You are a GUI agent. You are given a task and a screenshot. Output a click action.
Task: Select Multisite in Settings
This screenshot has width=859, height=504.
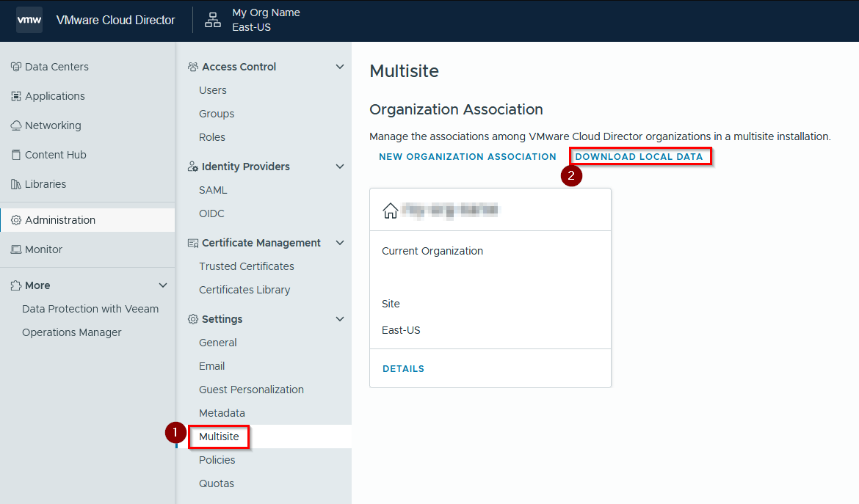(x=219, y=437)
